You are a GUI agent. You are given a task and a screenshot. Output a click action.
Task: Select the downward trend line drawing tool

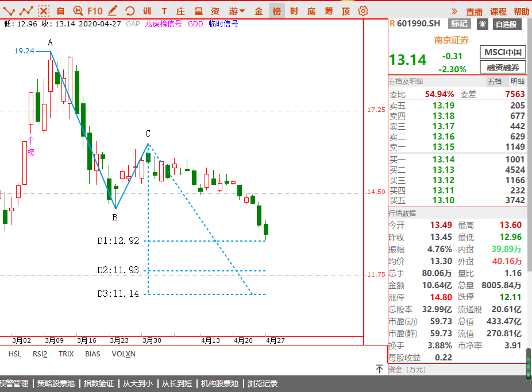pyautogui.click(x=9, y=11)
